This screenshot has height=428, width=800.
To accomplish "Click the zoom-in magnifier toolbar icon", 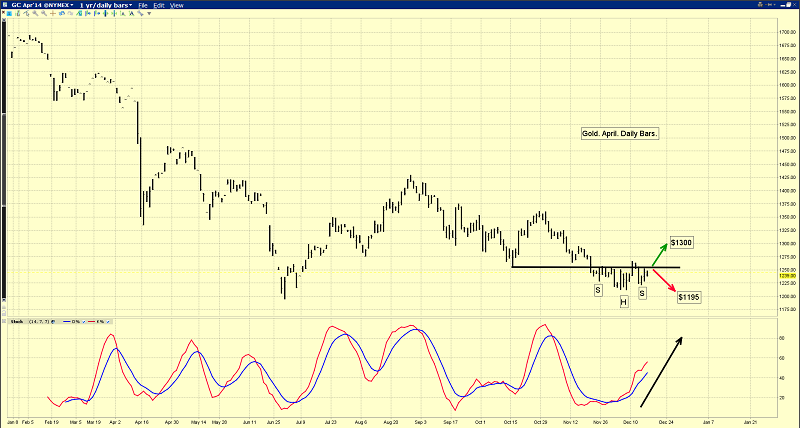I will point(35,13).
